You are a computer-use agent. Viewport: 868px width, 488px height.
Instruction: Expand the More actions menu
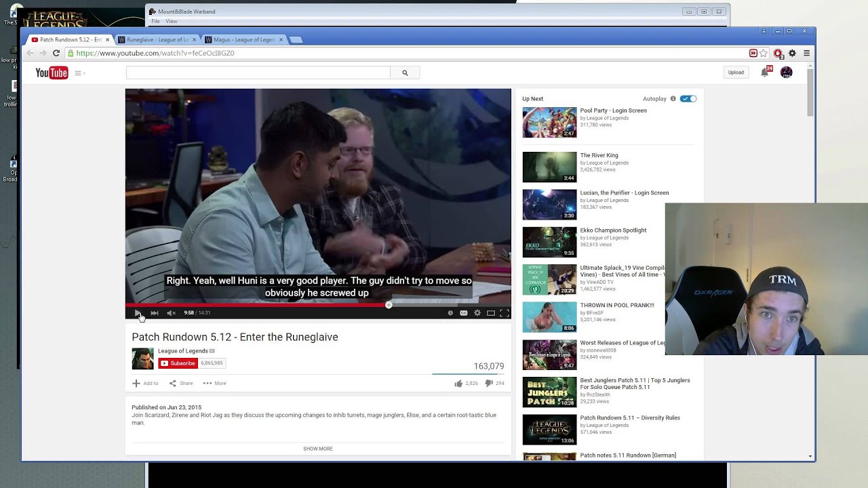(214, 384)
